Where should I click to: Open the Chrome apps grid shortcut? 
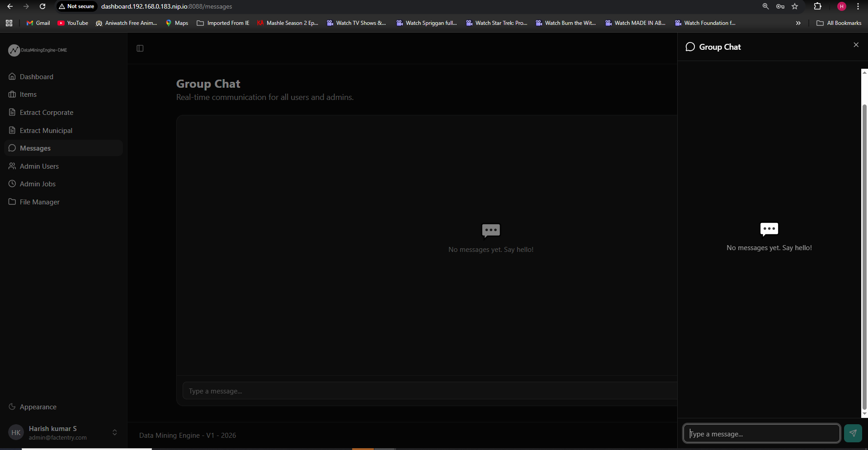tap(9, 23)
